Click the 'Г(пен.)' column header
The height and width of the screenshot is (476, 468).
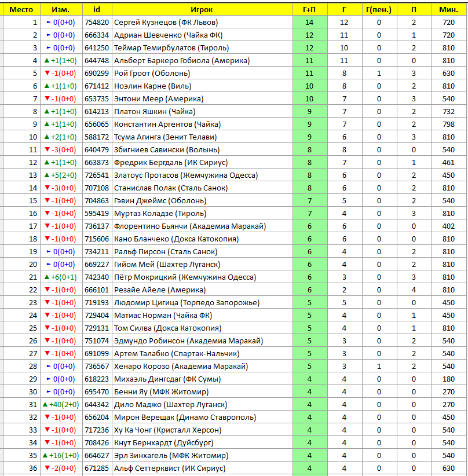click(x=379, y=9)
